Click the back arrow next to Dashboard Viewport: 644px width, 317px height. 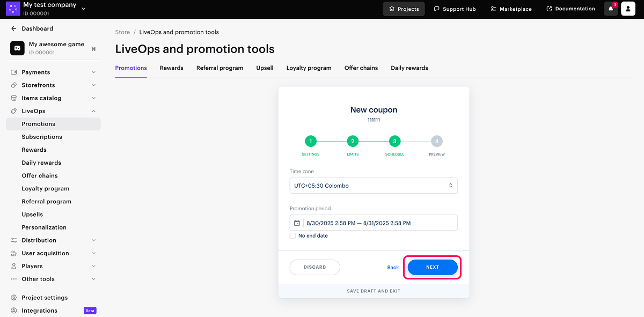click(14, 29)
